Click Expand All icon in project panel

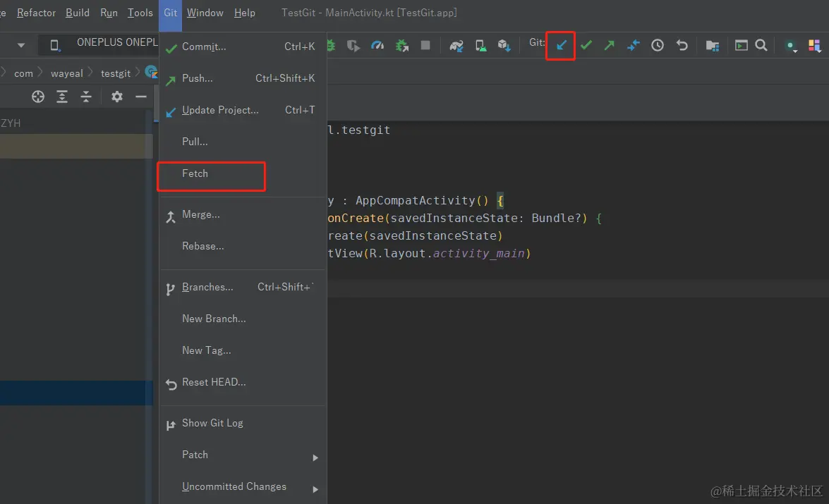[x=62, y=97]
